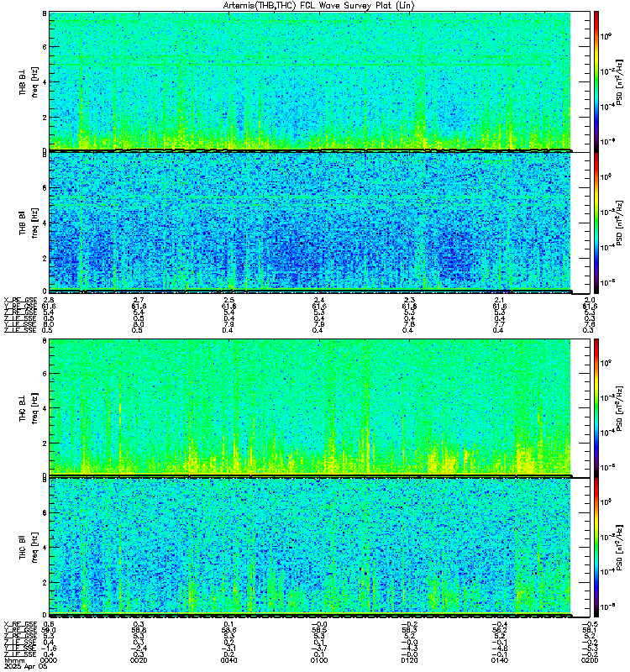Click the '2' Hz tick label of the THB B∥ panel
Image resolution: width=630 pixels, height=672 pixels.
(45, 259)
